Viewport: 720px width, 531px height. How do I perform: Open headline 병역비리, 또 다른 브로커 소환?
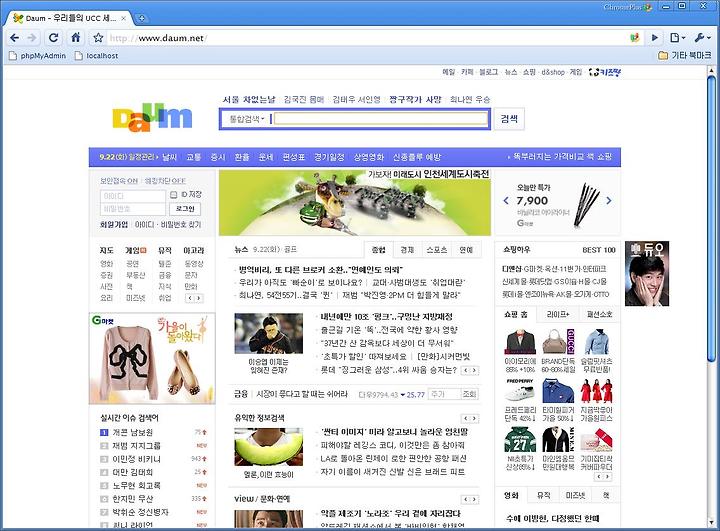coord(320,270)
